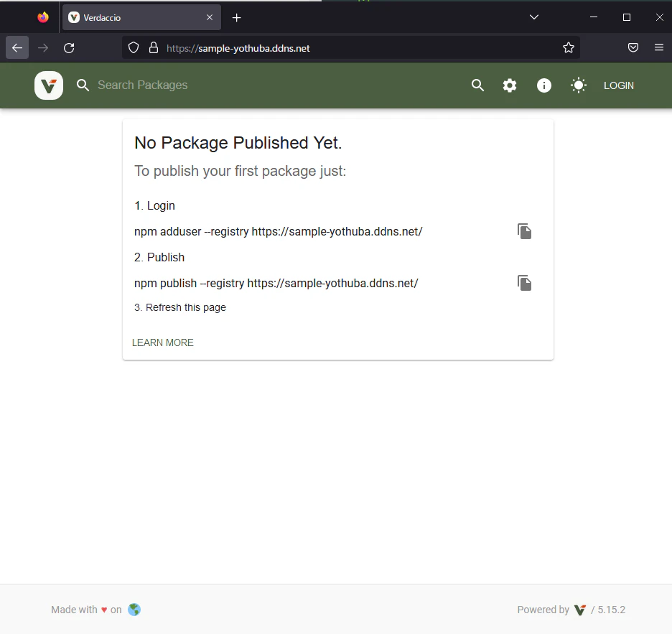Click the "npm adduser --registry" command text
672x634 pixels.
(279, 231)
